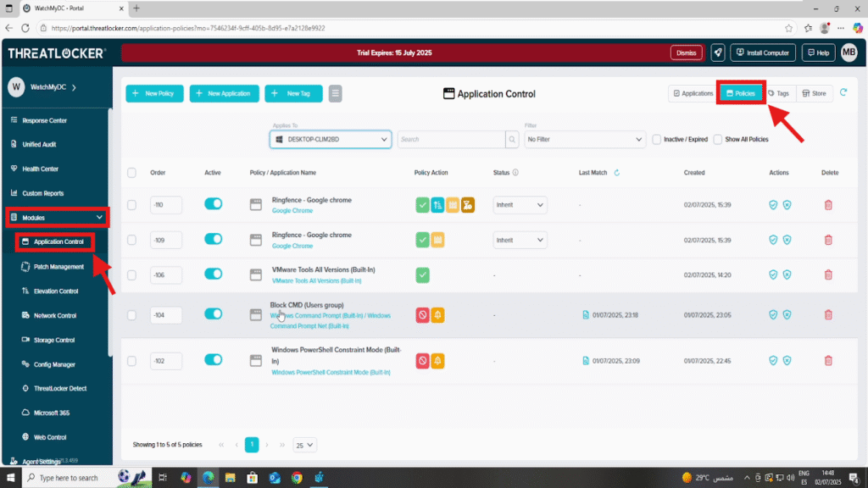Click the New Application button

point(224,93)
